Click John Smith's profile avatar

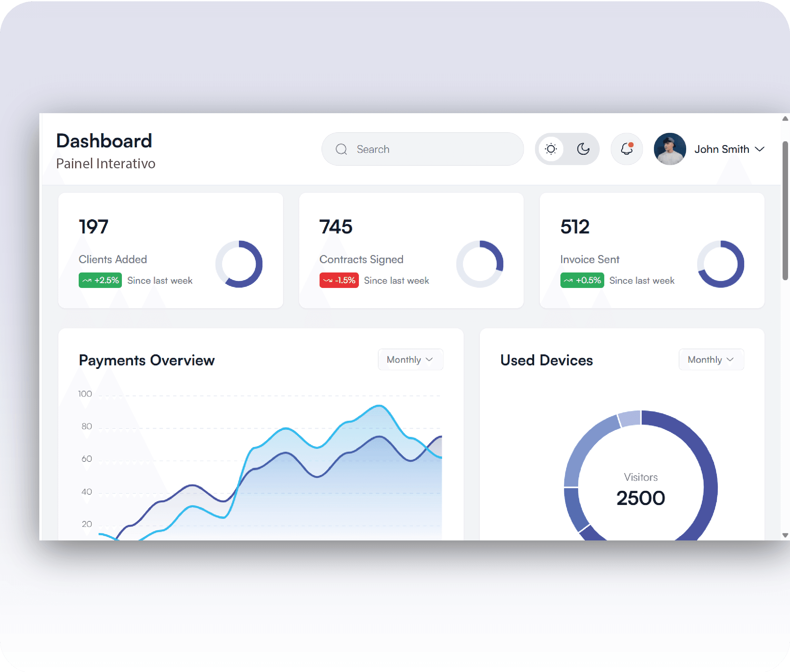(670, 149)
